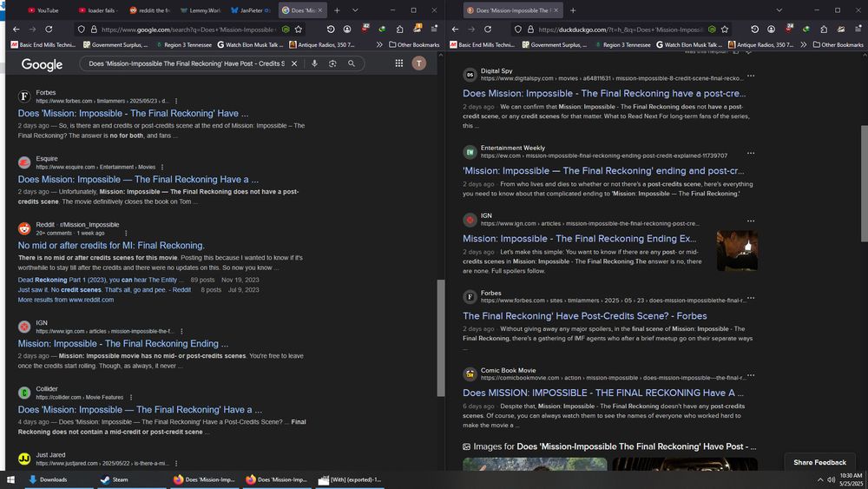Switch to the Lemmy.World tab
The width and height of the screenshot is (868, 489).
[x=201, y=10]
